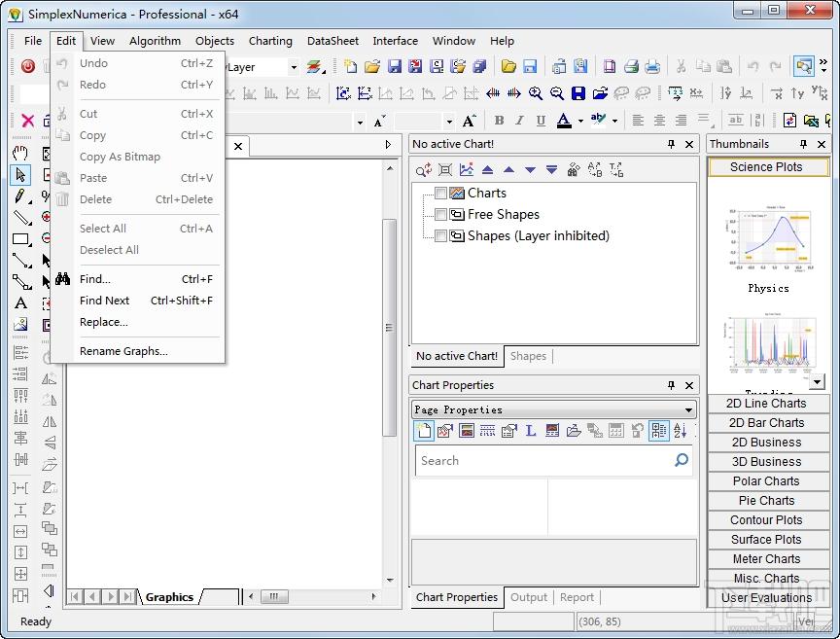Check the Free Shapes checkbox
The image size is (840, 639).
[x=440, y=214]
